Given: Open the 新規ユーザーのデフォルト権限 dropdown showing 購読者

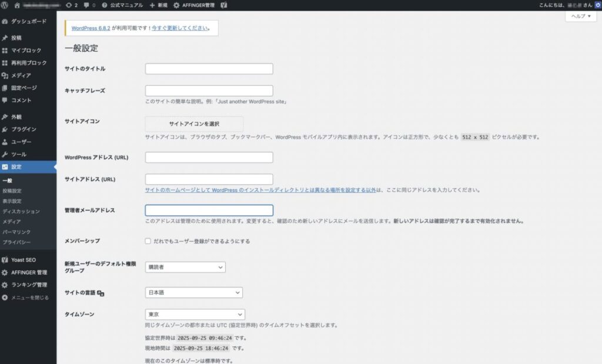Looking at the screenshot, I should (x=185, y=267).
